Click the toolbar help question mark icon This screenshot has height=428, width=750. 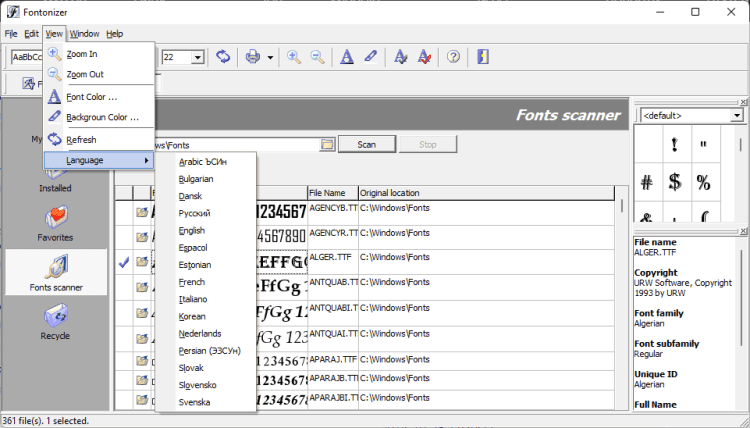pos(453,57)
